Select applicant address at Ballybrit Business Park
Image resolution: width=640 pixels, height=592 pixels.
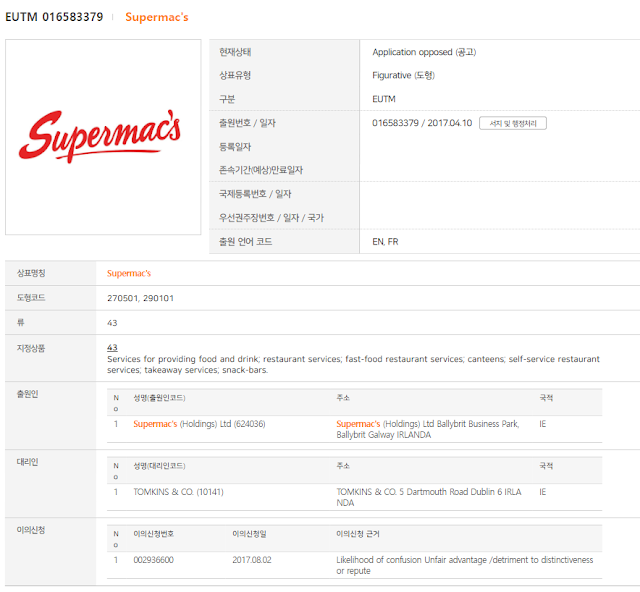(428, 429)
